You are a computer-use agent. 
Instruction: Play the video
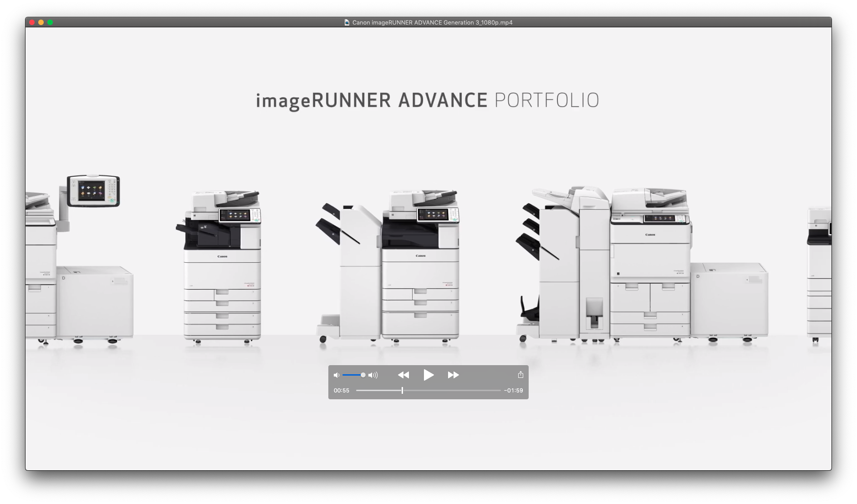(428, 375)
